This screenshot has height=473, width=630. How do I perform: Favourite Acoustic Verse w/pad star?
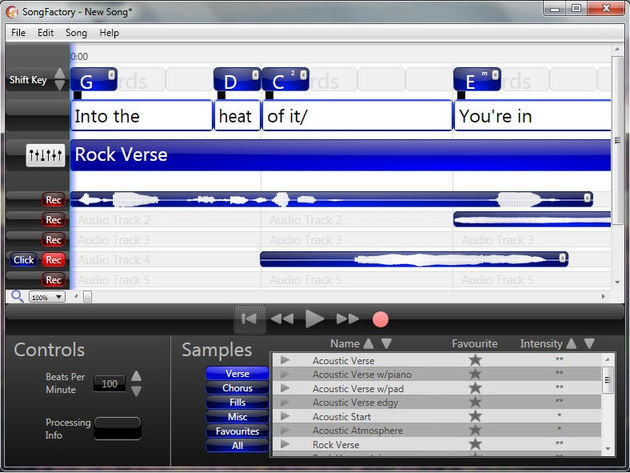click(x=475, y=388)
